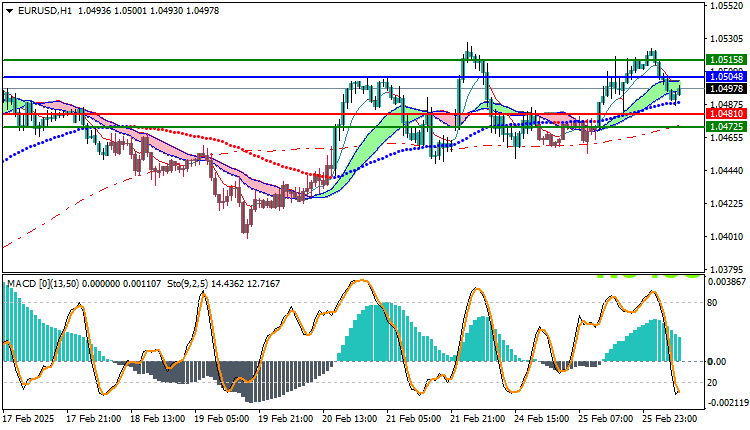Select the 1.04810 red price label

click(726, 114)
